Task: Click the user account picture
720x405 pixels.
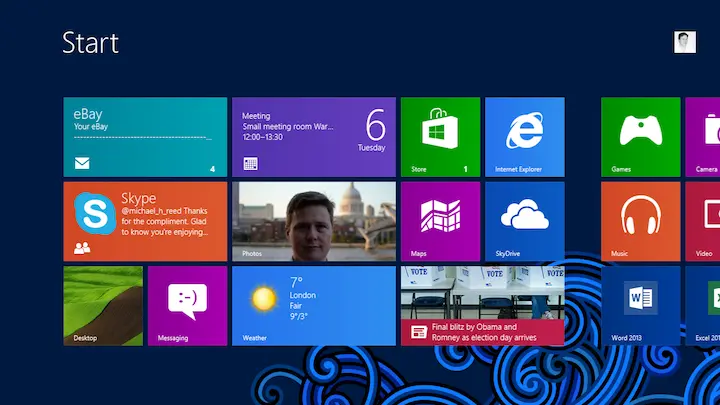Action: coord(684,42)
